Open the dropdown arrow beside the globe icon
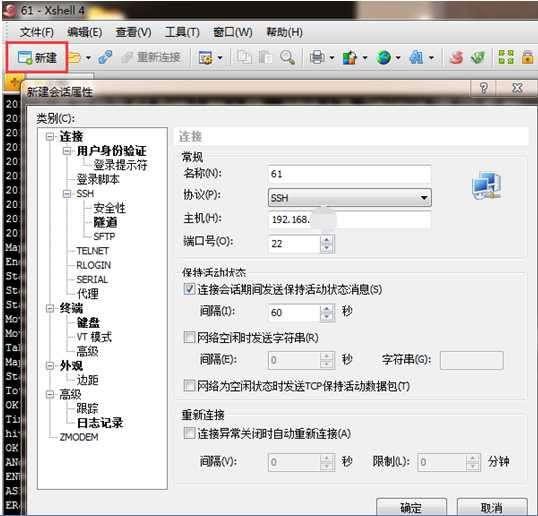This screenshot has height=516, width=538. coord(398,58)
